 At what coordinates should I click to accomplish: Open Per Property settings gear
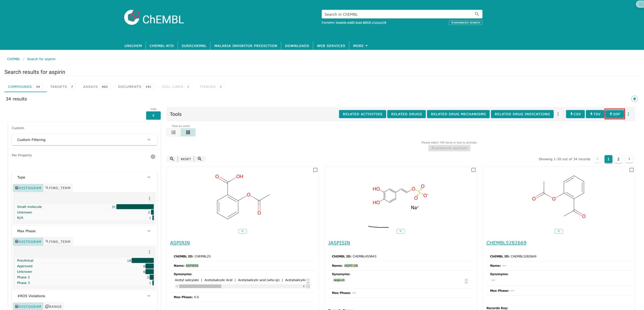click(x=153, y=157)
